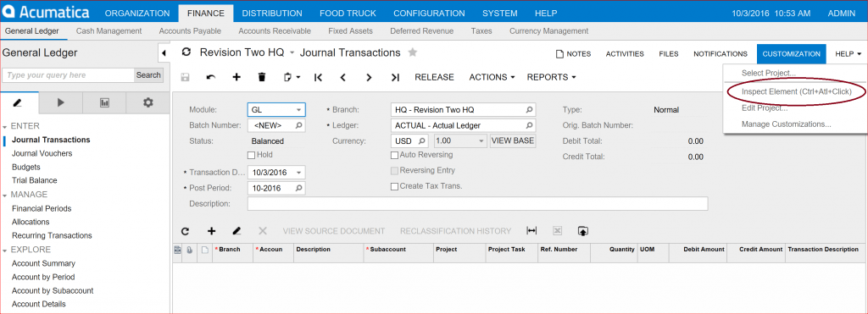Screen dimensions: 868x314
Task: Edit grid row with pencil icon
Action: [237, 231]
